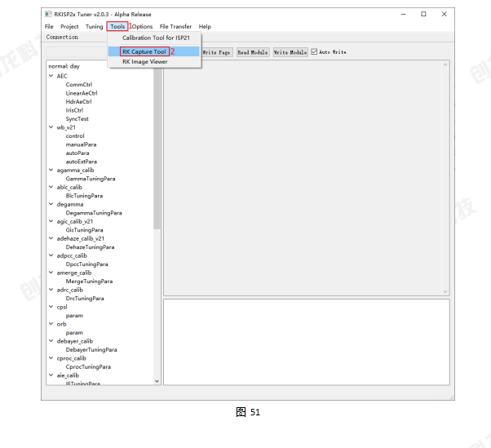Collapse the aie_calib node
Viewport: 491px width, 448px height.
51,375
